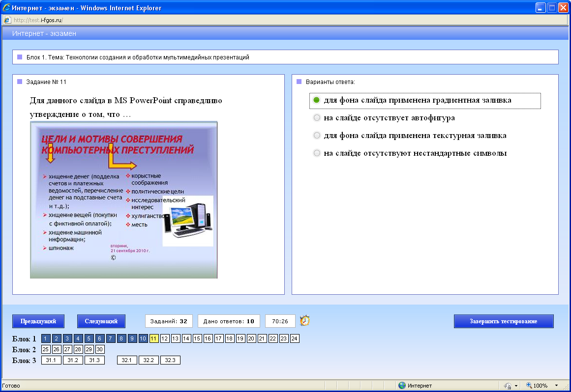Open sub-question 32.2

[149, 360]
